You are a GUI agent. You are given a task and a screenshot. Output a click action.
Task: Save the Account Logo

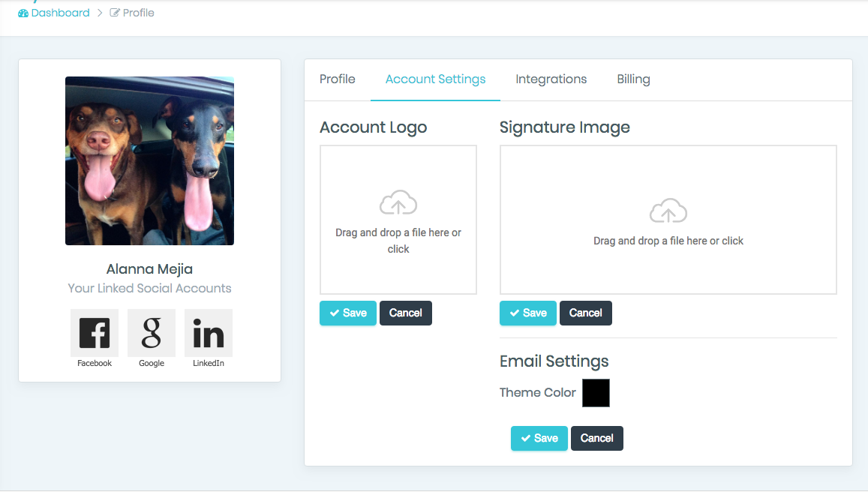click(x=348, y=313)
